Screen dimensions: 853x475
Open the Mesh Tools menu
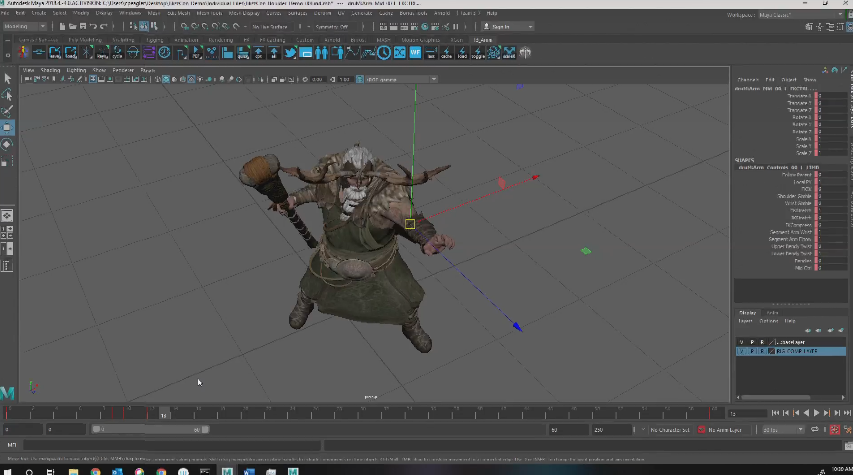click(209, 13)
